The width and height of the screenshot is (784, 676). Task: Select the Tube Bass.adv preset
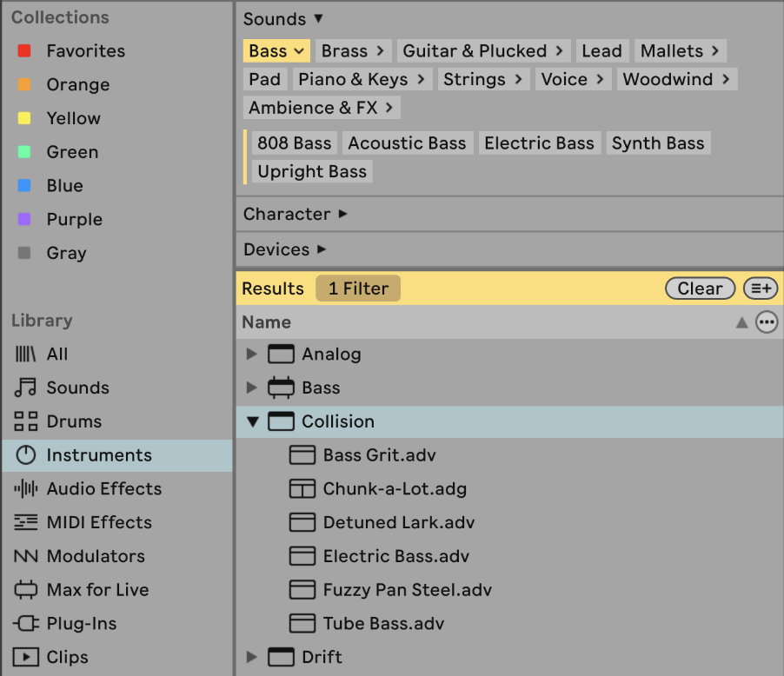click(382, 624)
